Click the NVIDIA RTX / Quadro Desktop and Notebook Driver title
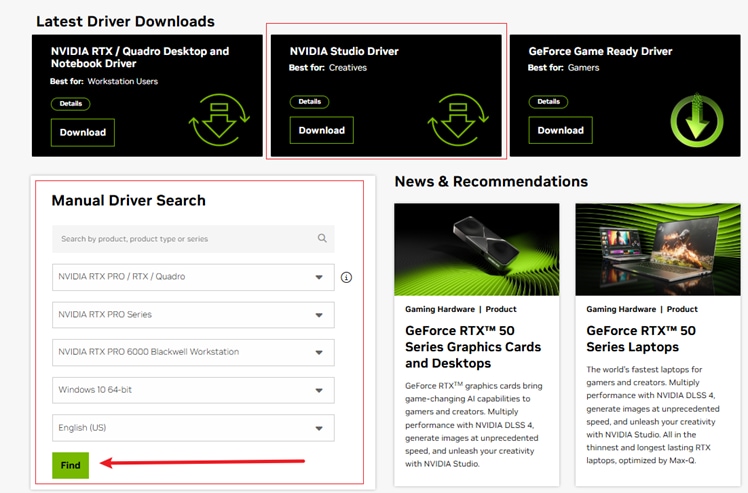 [x=140, y=57]
